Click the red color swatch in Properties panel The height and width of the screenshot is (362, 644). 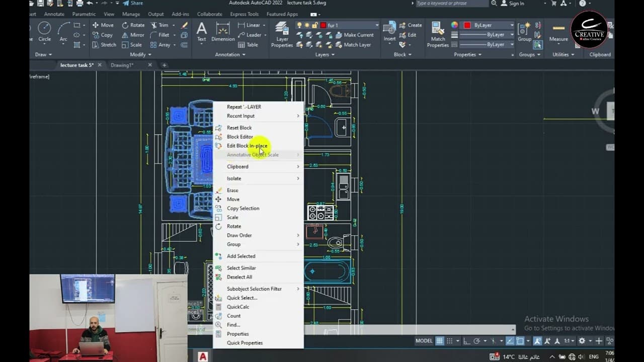pyautogui.click(x=467, y=25)
